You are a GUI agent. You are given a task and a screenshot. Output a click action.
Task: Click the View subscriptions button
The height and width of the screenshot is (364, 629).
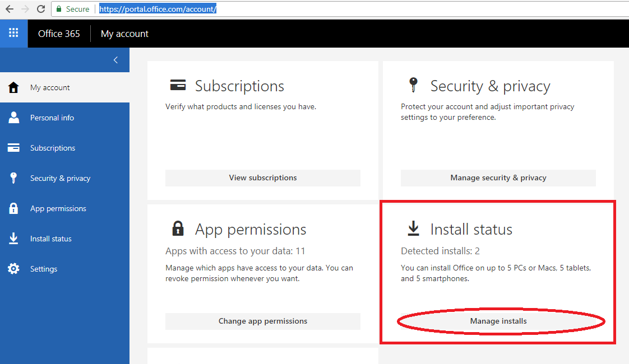pyautogui.click(x=263, y=178)
